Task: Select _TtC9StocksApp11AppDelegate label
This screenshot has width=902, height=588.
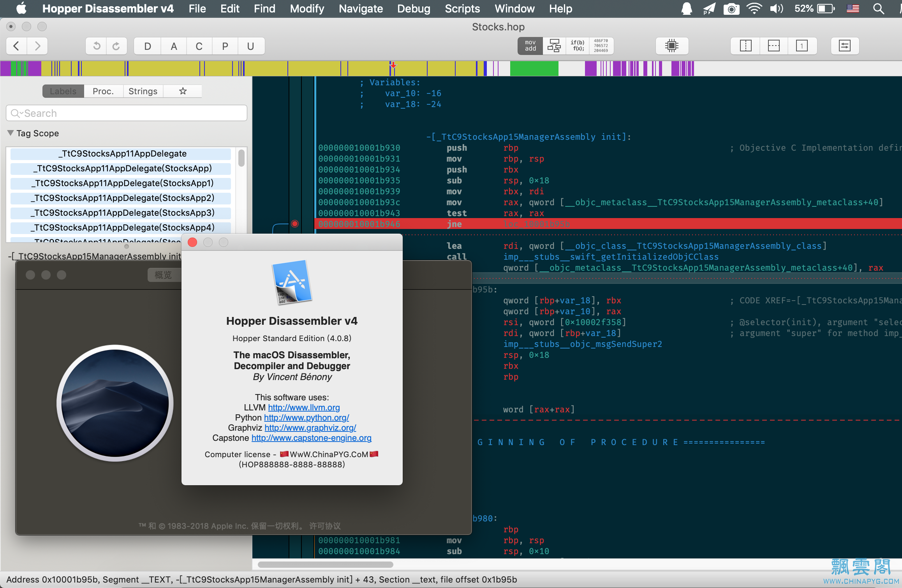Action: (121, 154)
